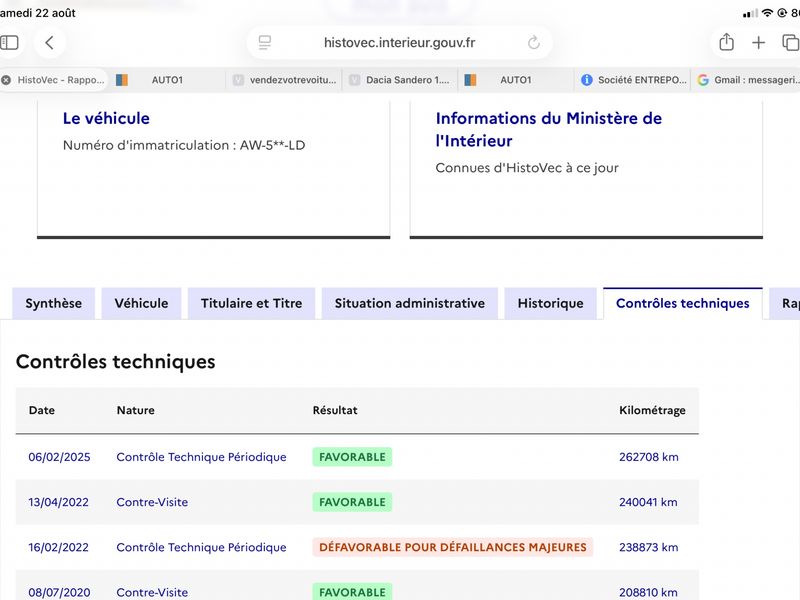Close the HistoVec browser tab
Image resolution: width=800 pixels, height=600 pixels.
(x=6, y=80)
